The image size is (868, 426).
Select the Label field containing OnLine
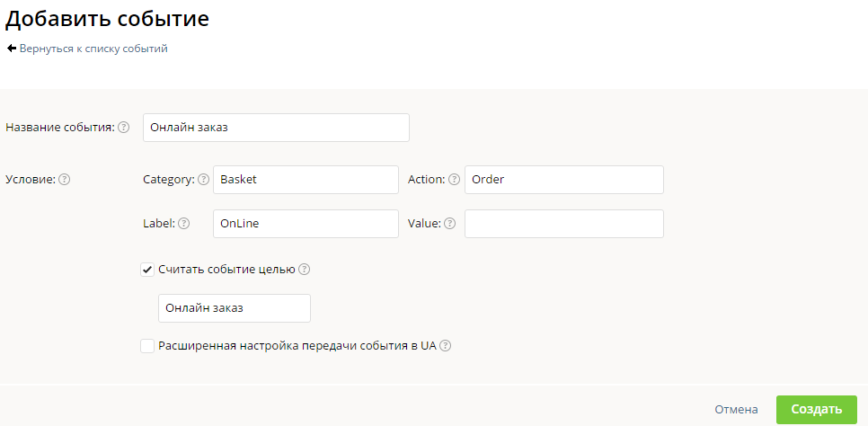[x=306, y=224]
